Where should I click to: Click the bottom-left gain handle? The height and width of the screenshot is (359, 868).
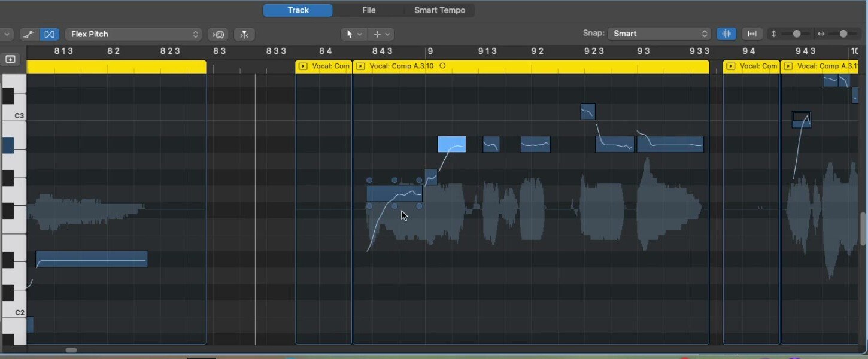pos(369,206)
